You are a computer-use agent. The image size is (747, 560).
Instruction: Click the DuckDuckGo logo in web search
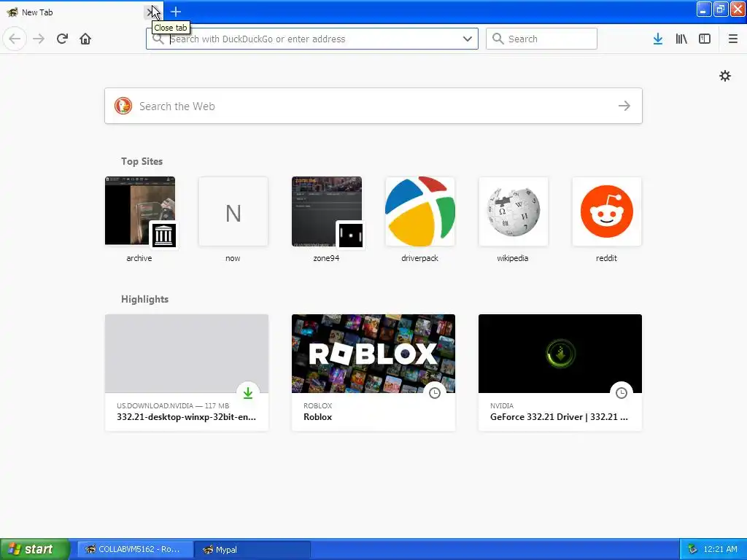pos(123,106)
